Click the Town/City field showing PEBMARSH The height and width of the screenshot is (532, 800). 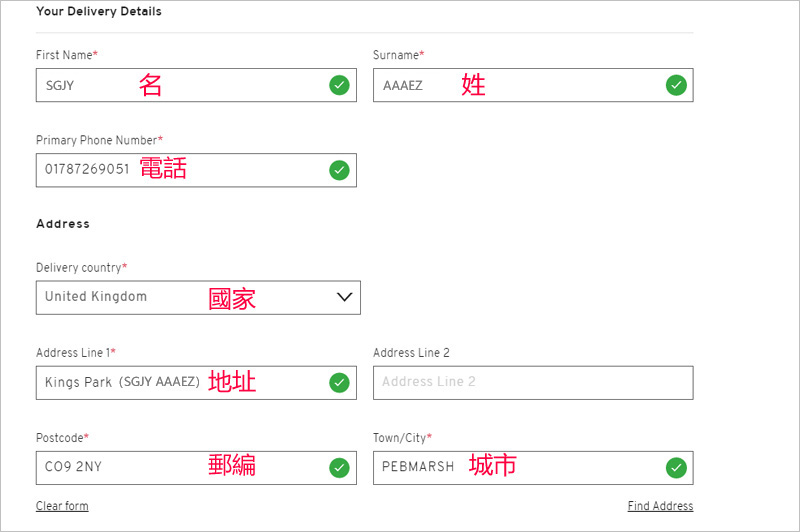533,468
